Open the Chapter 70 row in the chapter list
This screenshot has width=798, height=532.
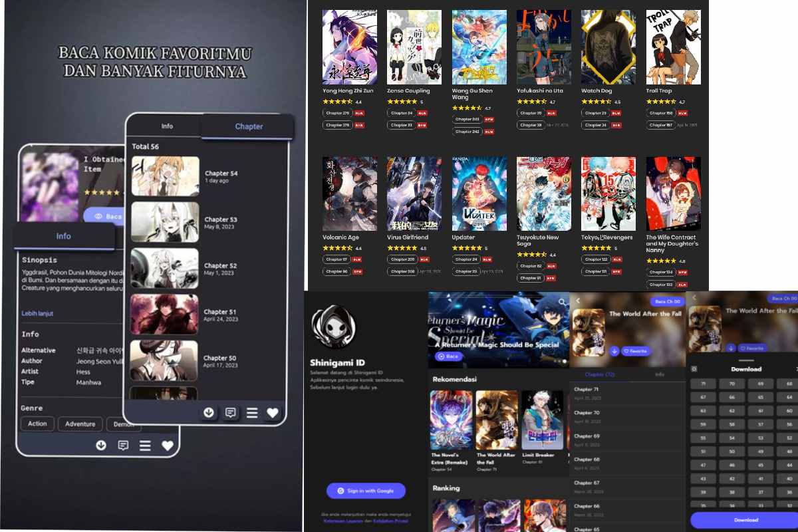coord(628,416)
